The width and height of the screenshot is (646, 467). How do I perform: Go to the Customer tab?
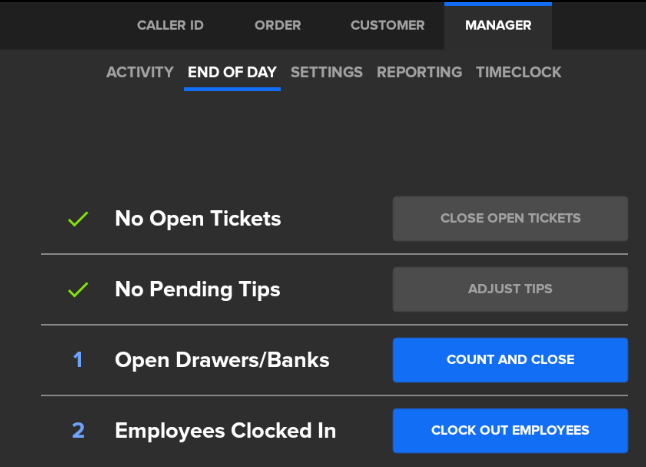pos(388,25)
